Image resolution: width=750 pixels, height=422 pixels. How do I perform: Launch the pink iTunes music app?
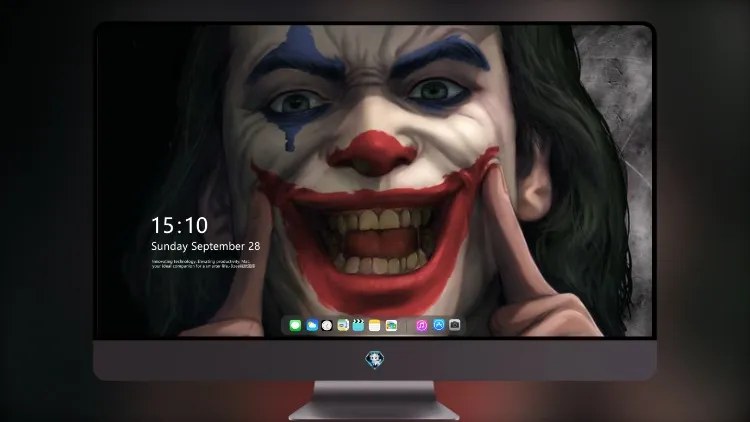[421, 326]
